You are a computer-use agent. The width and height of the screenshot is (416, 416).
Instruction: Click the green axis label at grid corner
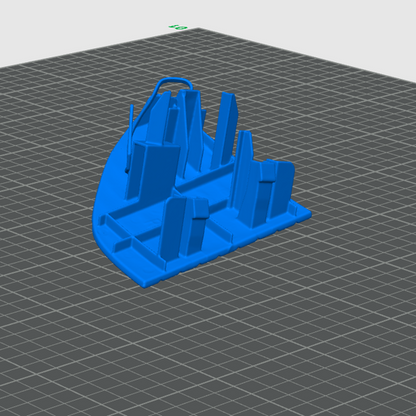(x=178, y=27)
